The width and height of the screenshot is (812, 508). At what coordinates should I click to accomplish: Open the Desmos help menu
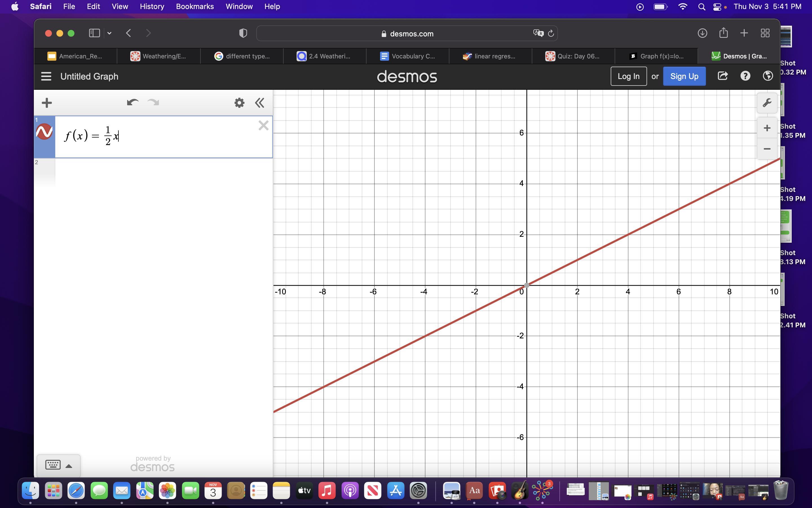click(x=745, y=76)
